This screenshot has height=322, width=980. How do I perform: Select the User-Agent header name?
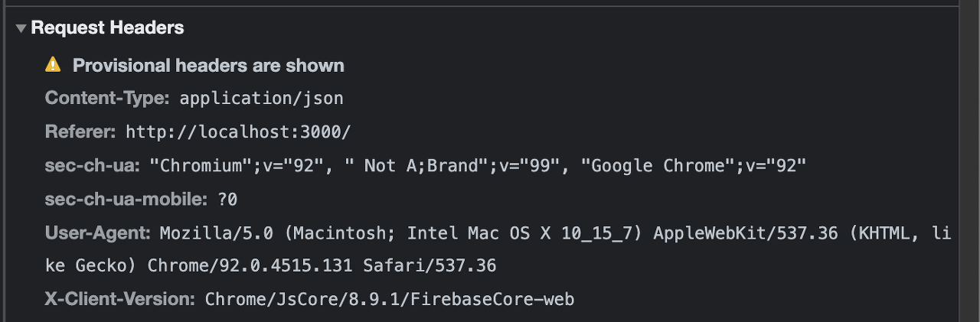point(98,233)
